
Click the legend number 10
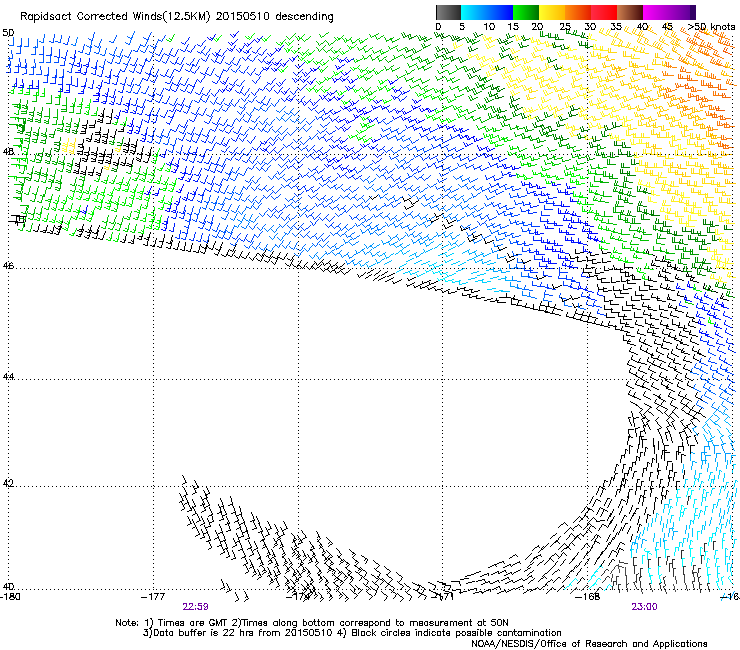[489, 27]
